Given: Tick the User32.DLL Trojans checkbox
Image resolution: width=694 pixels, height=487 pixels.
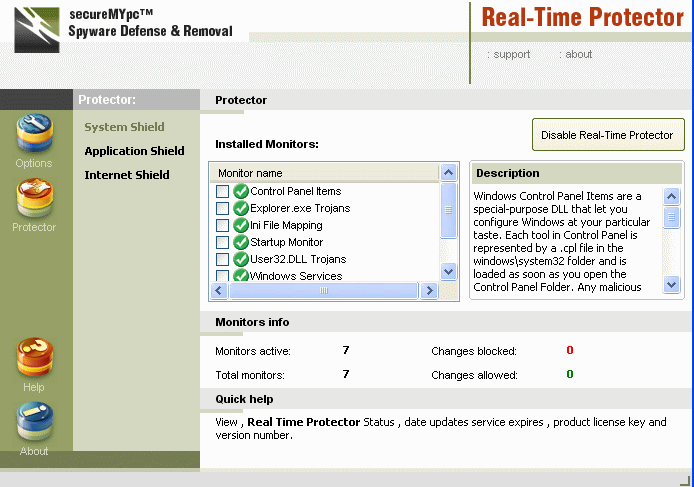Looking at the screenshot, I should pos(222,259).
